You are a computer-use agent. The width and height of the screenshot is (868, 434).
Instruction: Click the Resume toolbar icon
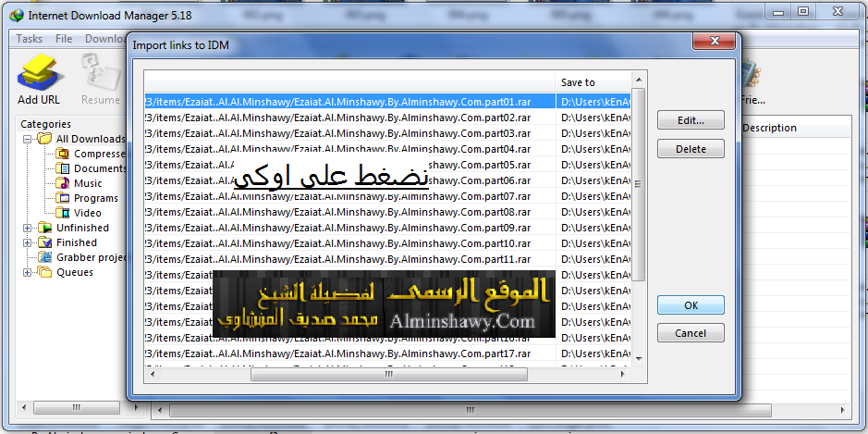point(102,71)
